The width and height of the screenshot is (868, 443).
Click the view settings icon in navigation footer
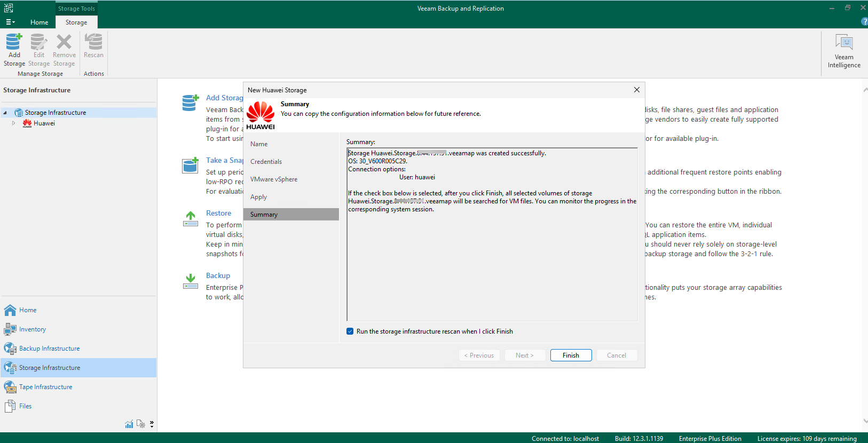(141, 424)
